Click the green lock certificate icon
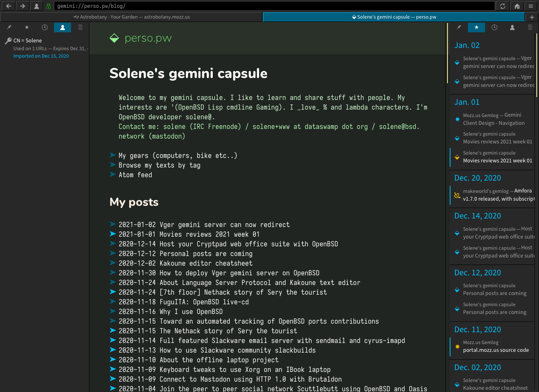 click(x=48, y=6)
